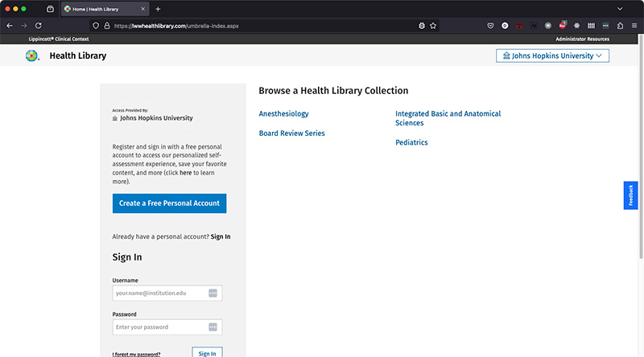This screenshot has width=644, height=357.
Task: Open Administrator Resources link
Action: click(x=582, y=39)
